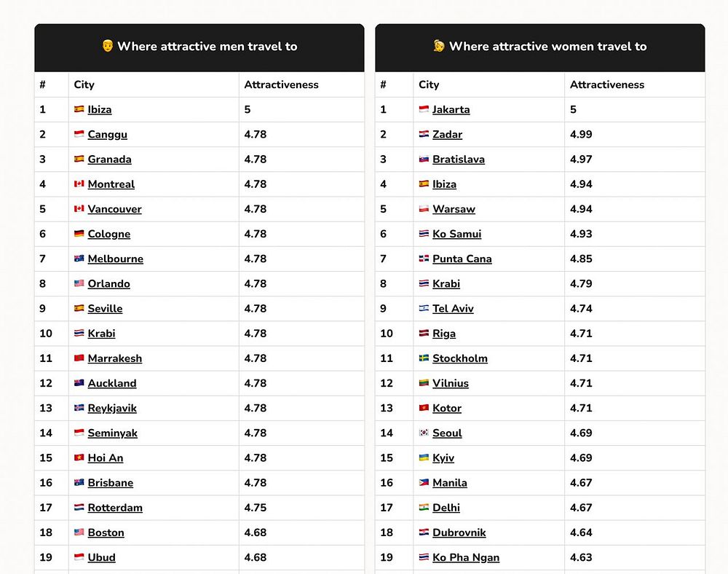Click the Iceland flag beside Reykjavik
This screenshot has width=728, height=574.
[79, 408]
